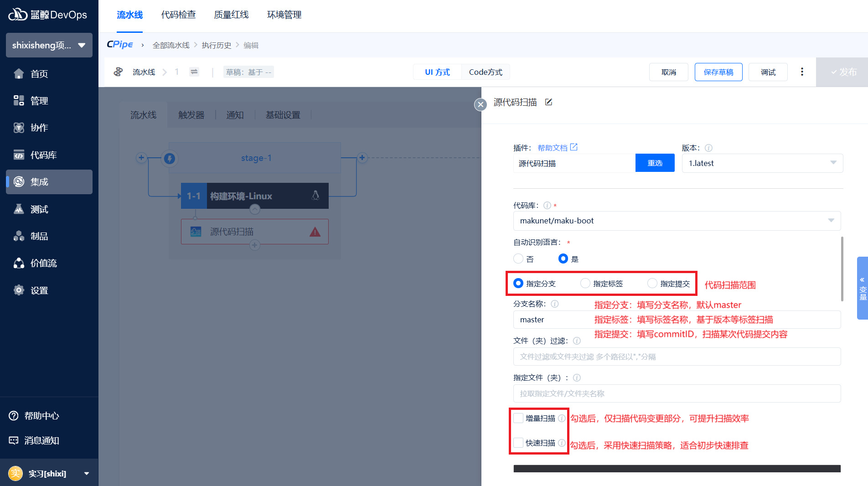Open 代码库 from the left sidebar

pyautogui.click(x=43, y=155)
